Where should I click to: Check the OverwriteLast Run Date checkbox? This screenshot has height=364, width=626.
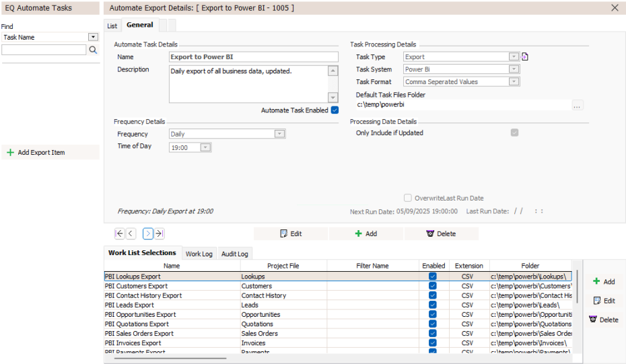(x=408, y=198)
